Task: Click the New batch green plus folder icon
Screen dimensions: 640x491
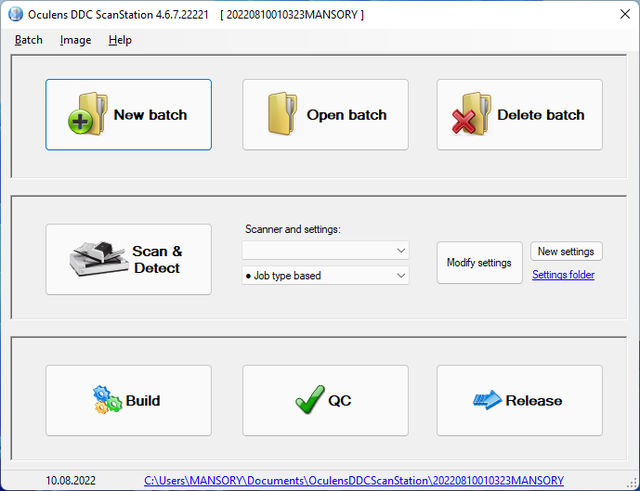Action: 88,114
